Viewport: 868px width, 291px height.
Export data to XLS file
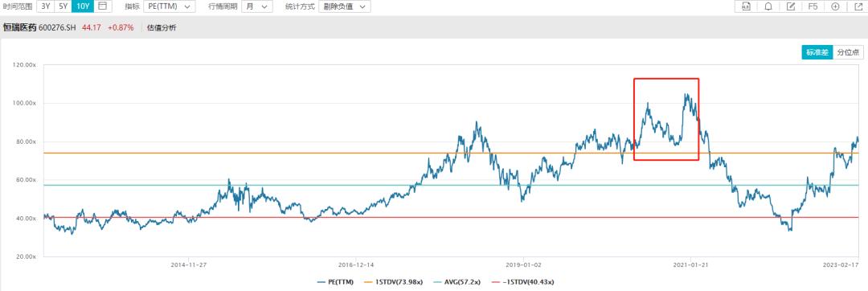coord(746,6)
